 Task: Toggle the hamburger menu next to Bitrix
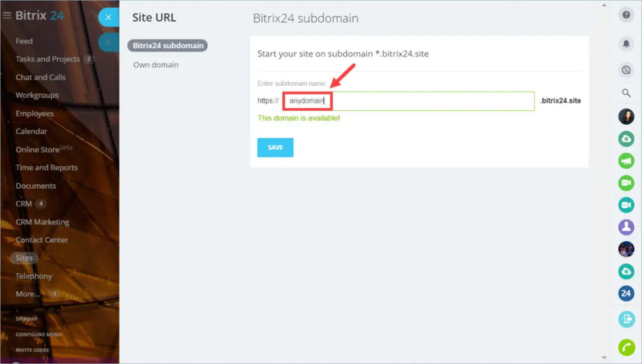pyautogui.click(x=7, y=16)
